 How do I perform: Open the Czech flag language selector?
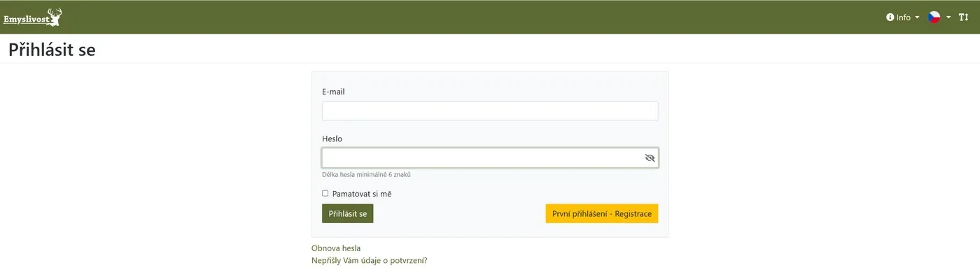tap(939, 17)
